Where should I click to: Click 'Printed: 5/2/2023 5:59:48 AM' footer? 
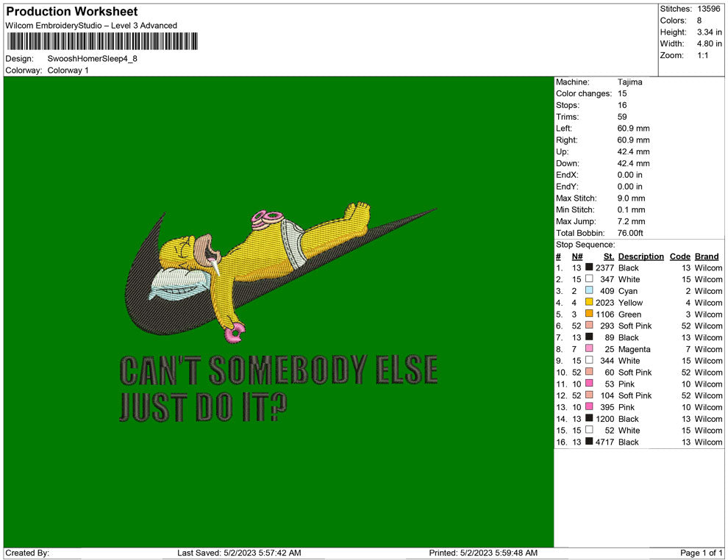click(483, 553)
